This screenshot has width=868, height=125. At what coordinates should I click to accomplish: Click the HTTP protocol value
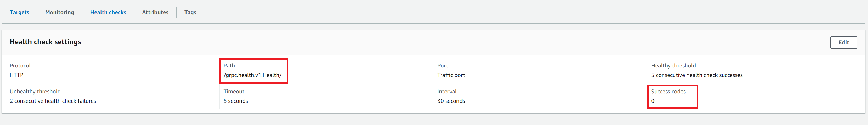[x=16, y=75]
